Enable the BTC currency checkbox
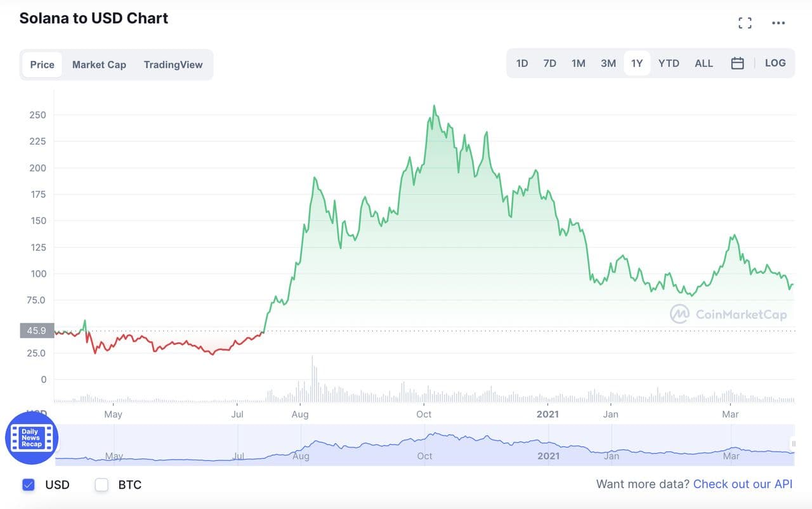 click(x=101, y=485)
